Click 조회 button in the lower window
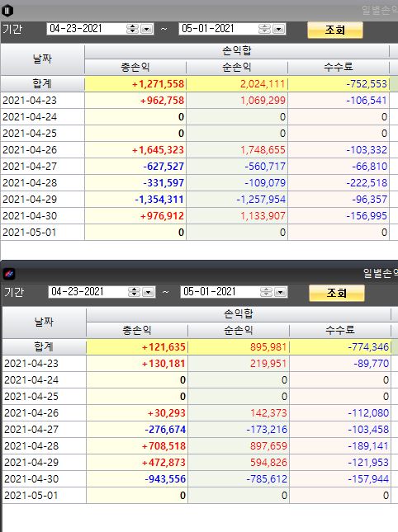This screenshot has height=532, width=398. click(x=337, y=293)
